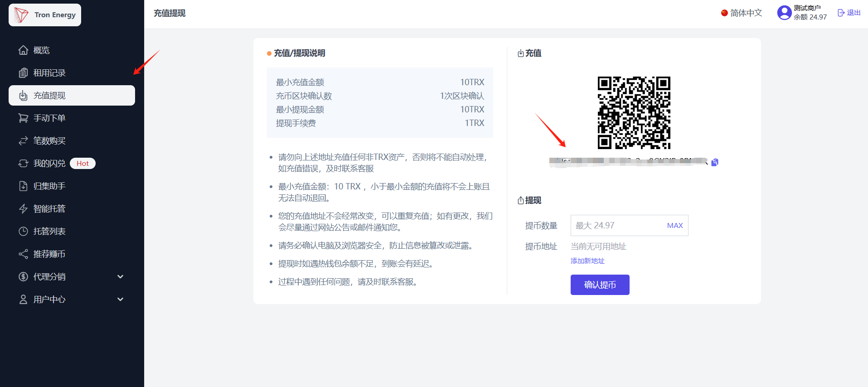The width and height of the screenshot is (868, 387).
Task: Click the deposit QR code image
Action: point(634,113)
